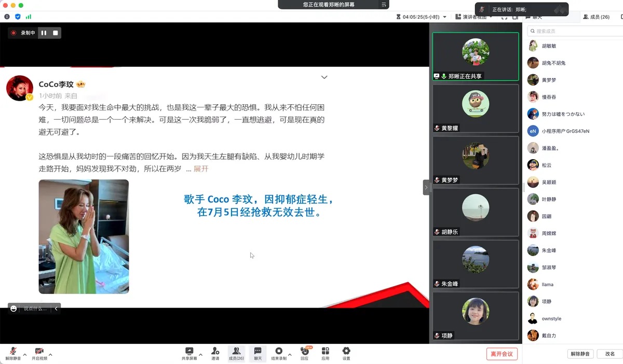Pause the recording with the pause icon
The height and width of the screenshot is (364, 623).
(x=44, y=33)
